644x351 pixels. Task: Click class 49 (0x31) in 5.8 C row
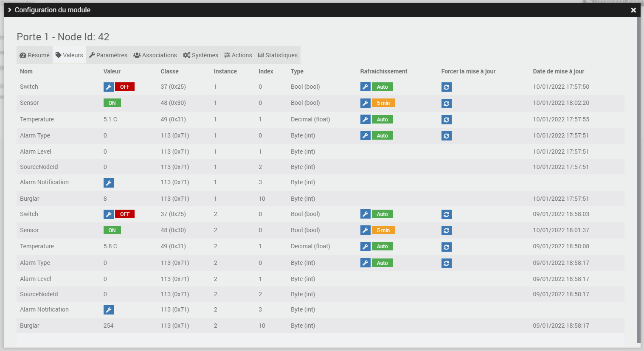pyautogui.click(x=173, y=246)
